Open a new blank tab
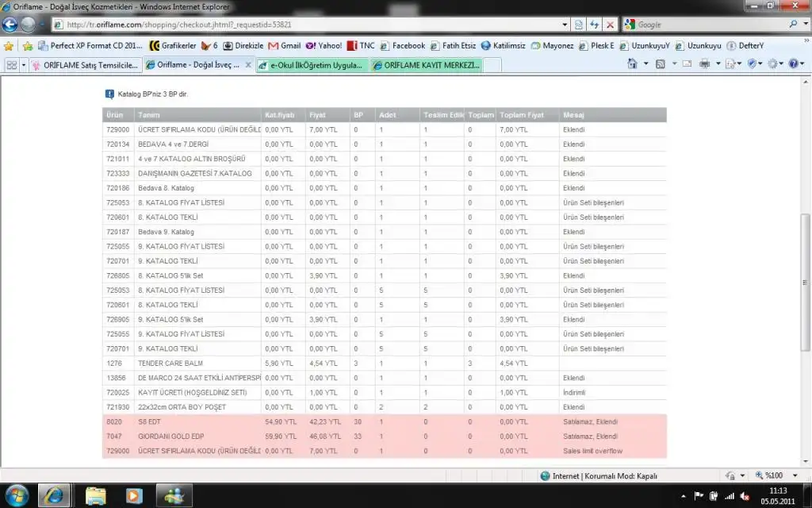 tap(492, 65)
